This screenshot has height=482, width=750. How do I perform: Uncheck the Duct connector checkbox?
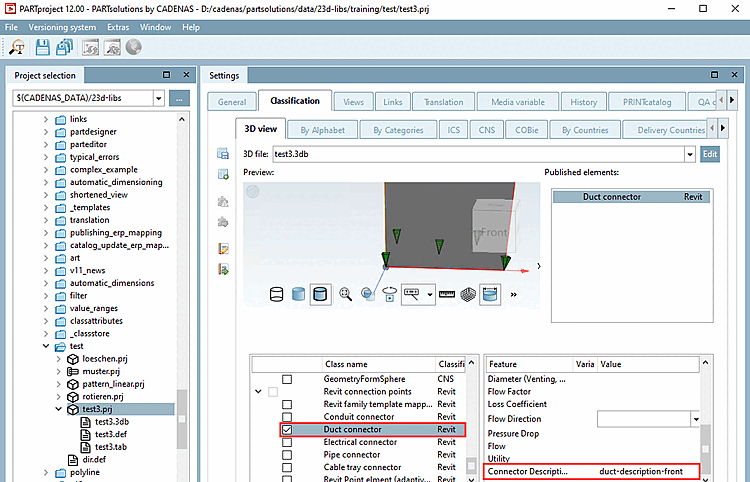288,429
